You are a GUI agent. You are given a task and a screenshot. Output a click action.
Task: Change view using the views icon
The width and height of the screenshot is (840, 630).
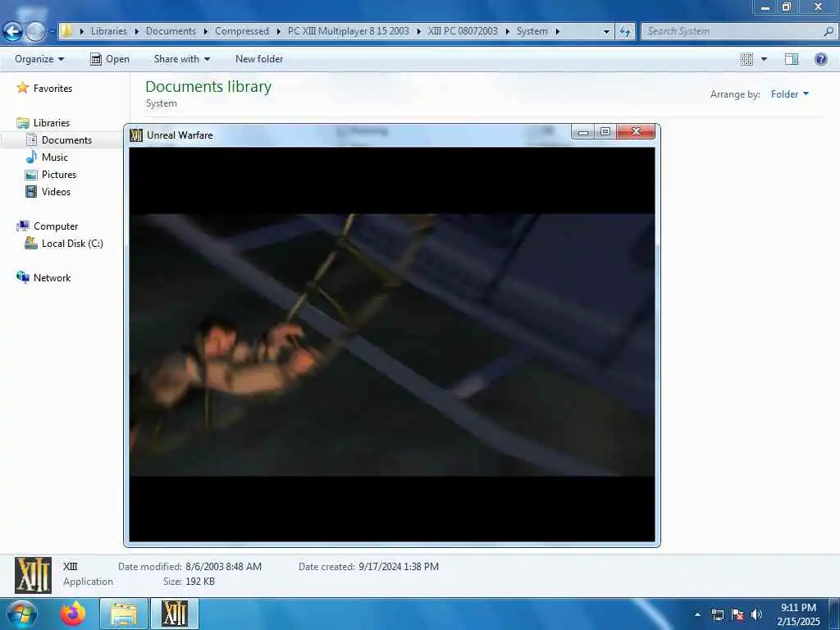(x=746, y=59)
